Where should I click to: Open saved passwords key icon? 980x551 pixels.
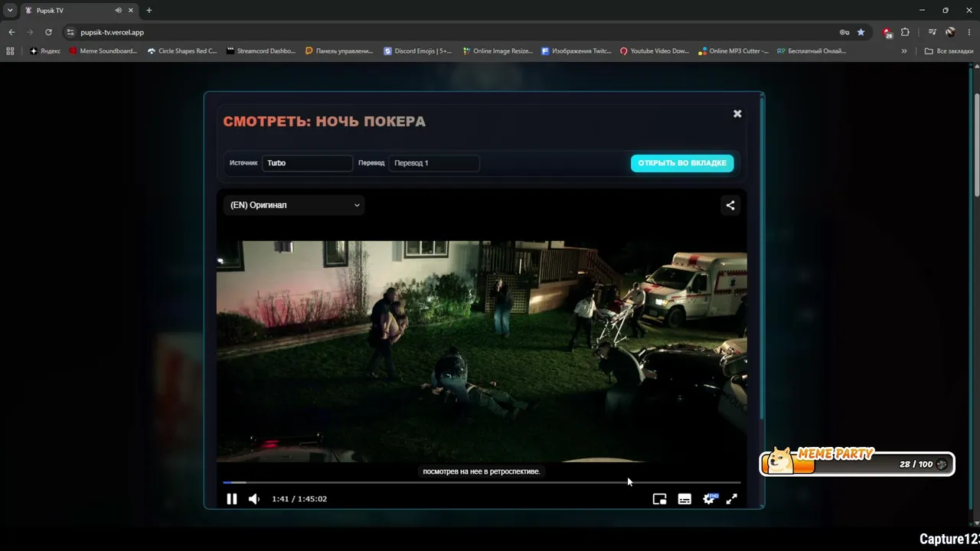click(844, 32)
